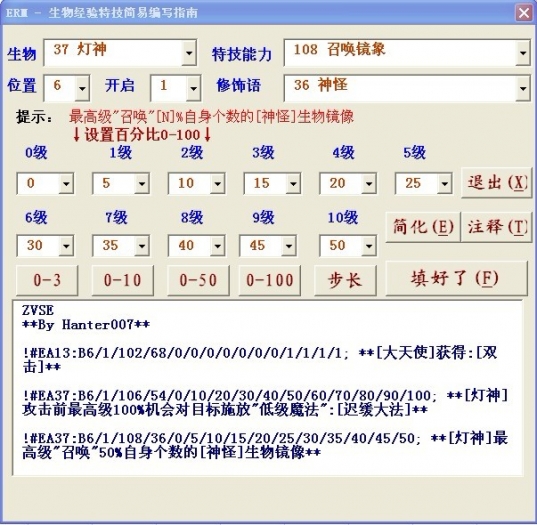Image resolution: width=537 pixels, height=525 pixels.
Task: Open the 9级 value dropdown
Action: pos(289,246)
